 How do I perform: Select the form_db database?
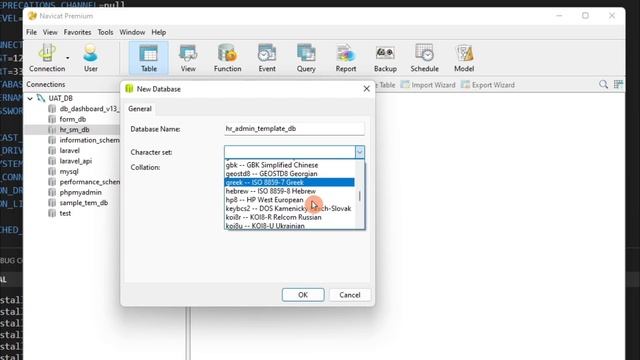[x=73, y=119]
